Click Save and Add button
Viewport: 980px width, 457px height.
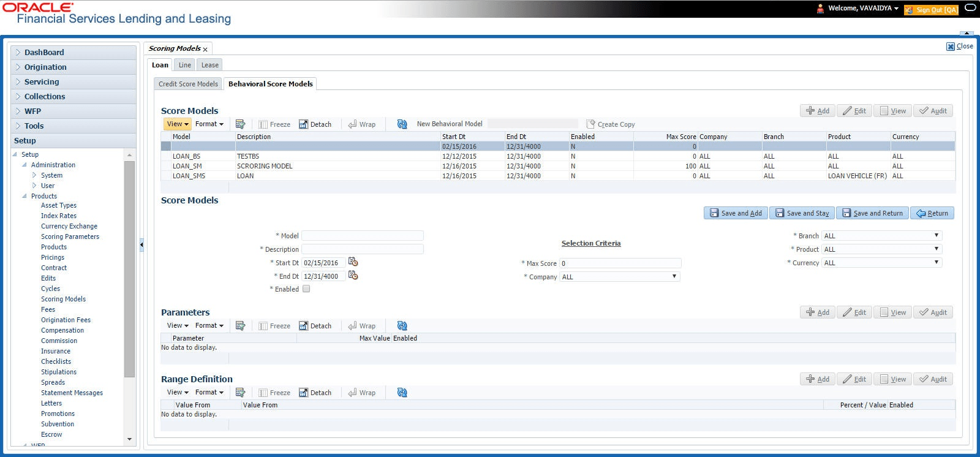[736, 213]
